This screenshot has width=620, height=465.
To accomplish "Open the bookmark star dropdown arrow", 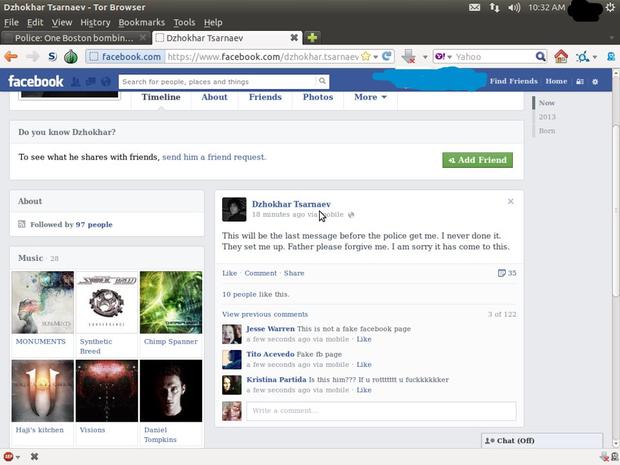I will 376,57.
